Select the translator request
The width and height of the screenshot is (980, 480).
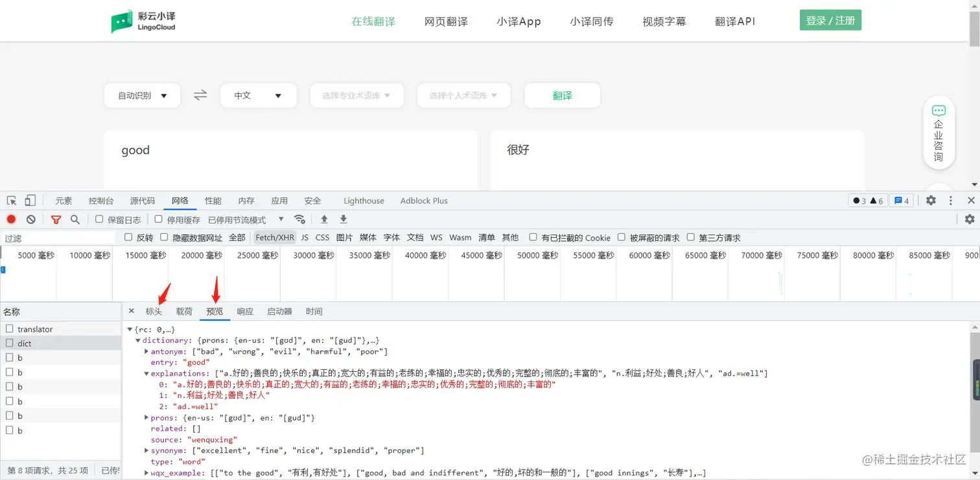click(x=61, y=329)
